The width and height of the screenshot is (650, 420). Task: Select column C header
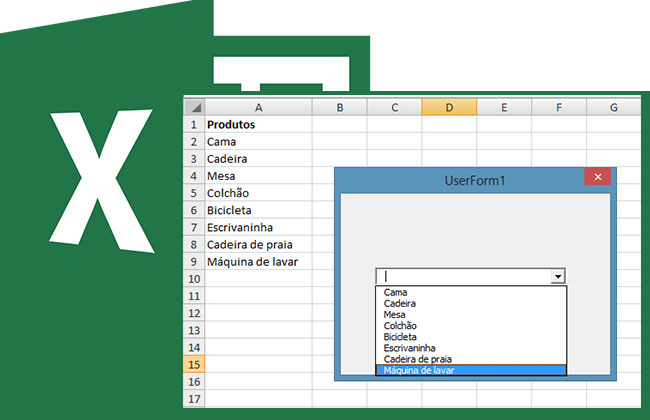394,107
